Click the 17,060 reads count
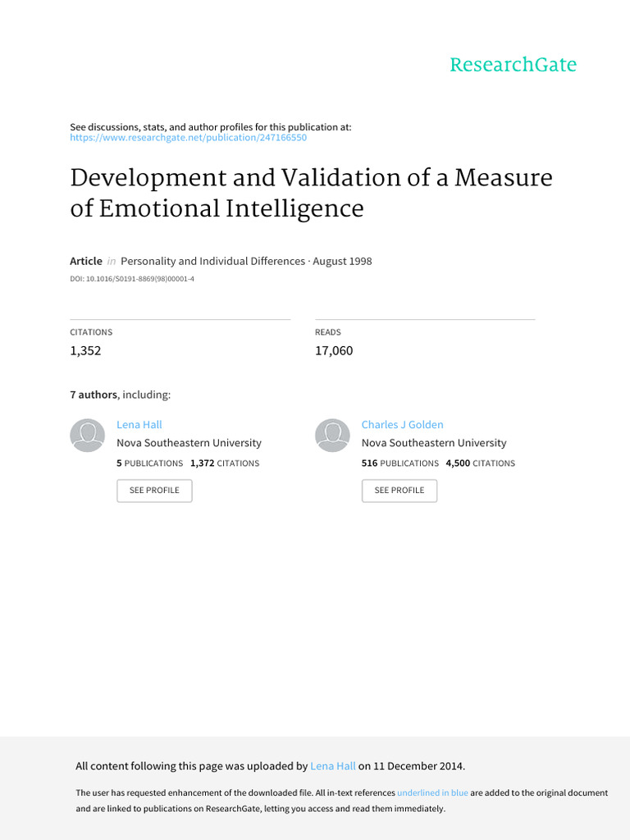Screen dimensions: 630x840 point(334,351)
